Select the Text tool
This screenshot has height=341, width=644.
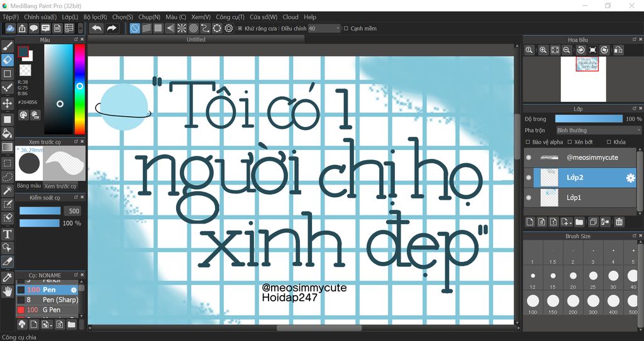coord(8,234)
